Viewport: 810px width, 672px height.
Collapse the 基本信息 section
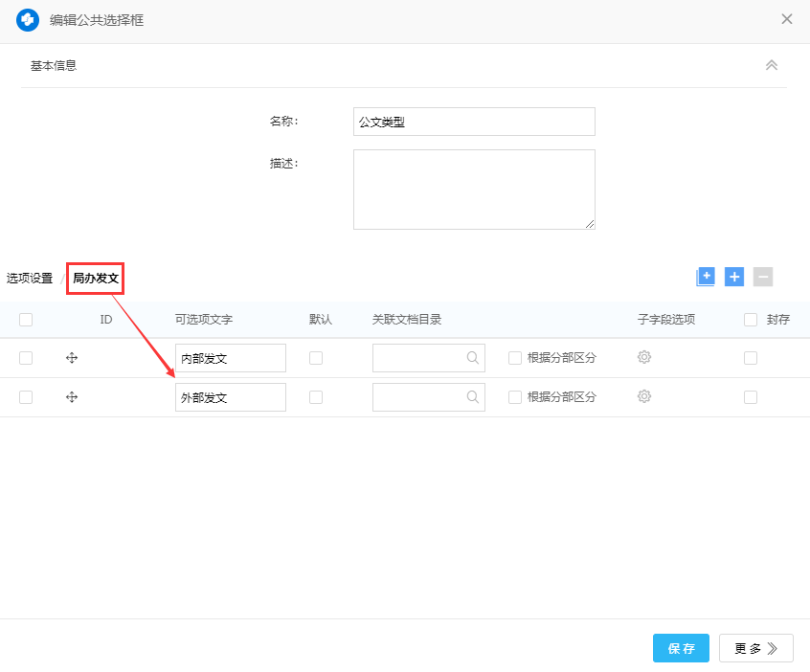772,65
